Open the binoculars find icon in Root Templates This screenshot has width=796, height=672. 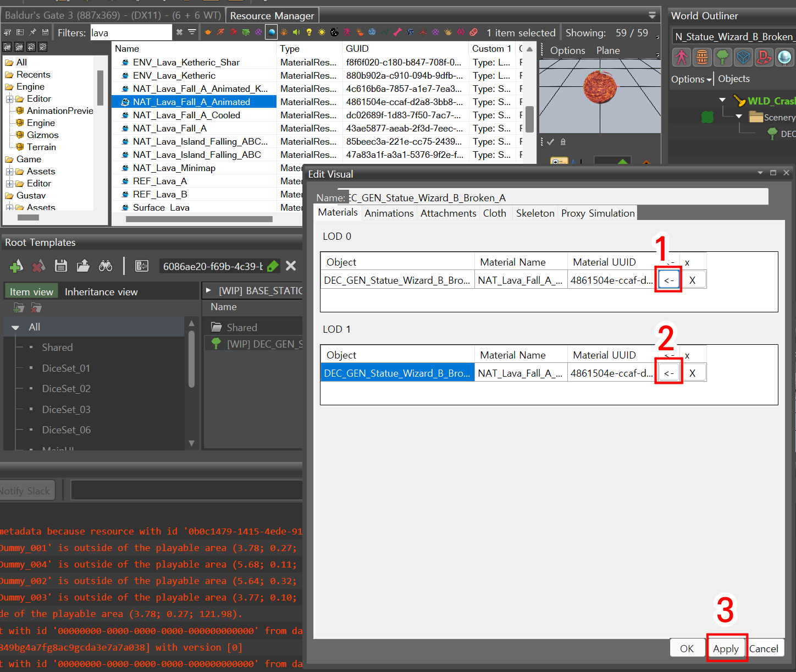pos(106,266)
